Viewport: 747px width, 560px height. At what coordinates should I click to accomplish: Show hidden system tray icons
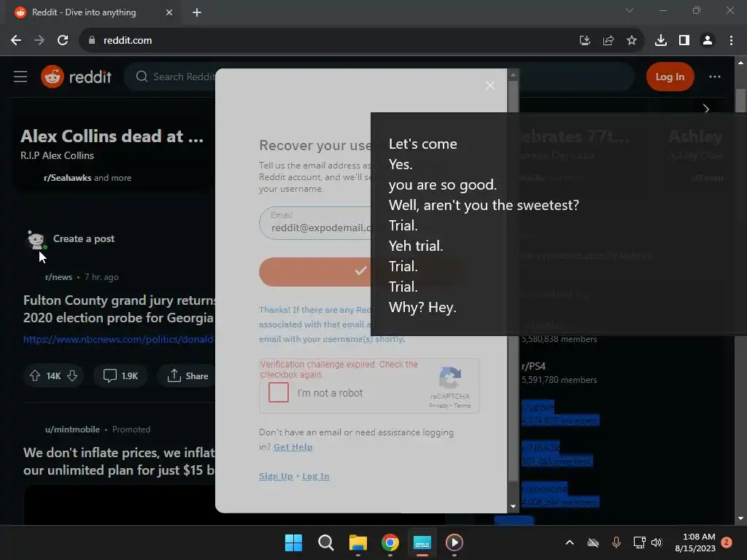[569, 542]
